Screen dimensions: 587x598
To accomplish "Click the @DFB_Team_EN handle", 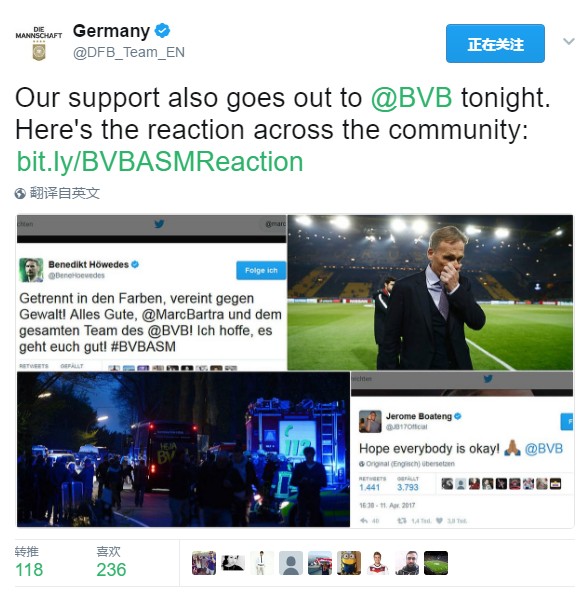I will 129,52.
